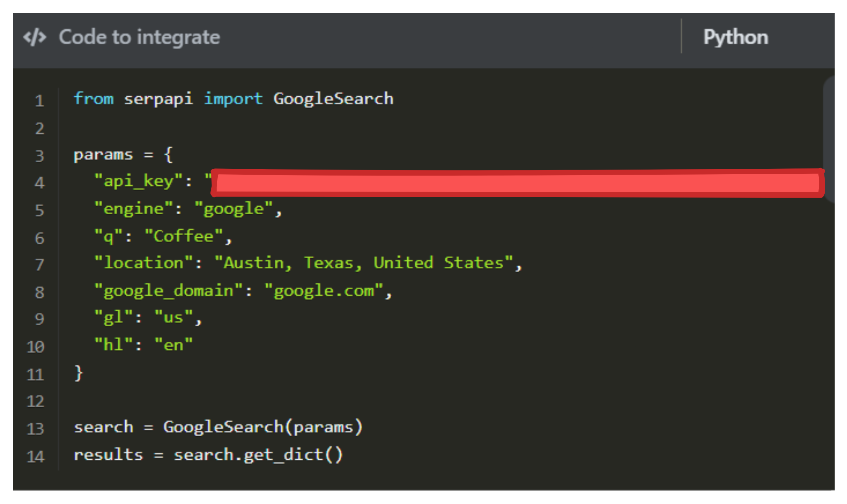Viewport: 847px width, 504px height.
Task: Click the GoogleSearch import on line 1
Action: 333,98
